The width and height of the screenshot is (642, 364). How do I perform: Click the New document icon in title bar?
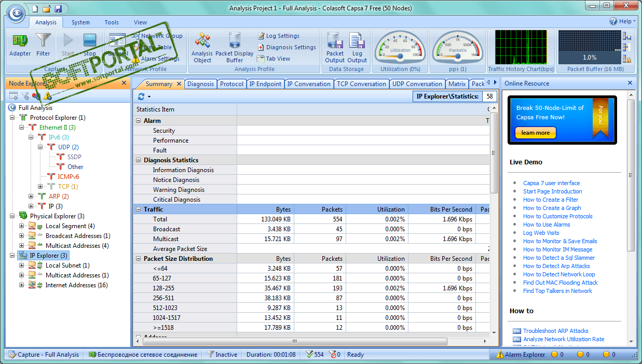point(35,9)
